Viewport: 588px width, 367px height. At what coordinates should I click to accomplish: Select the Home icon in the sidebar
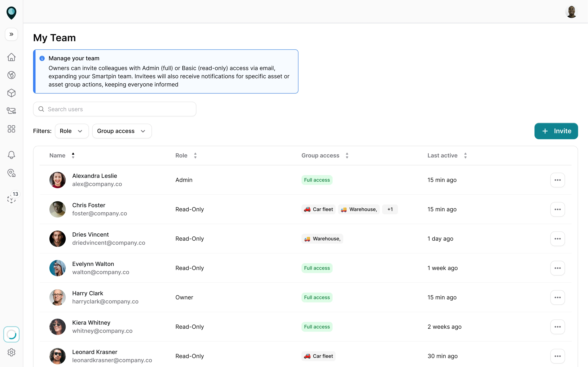click(x=11, y=57)
